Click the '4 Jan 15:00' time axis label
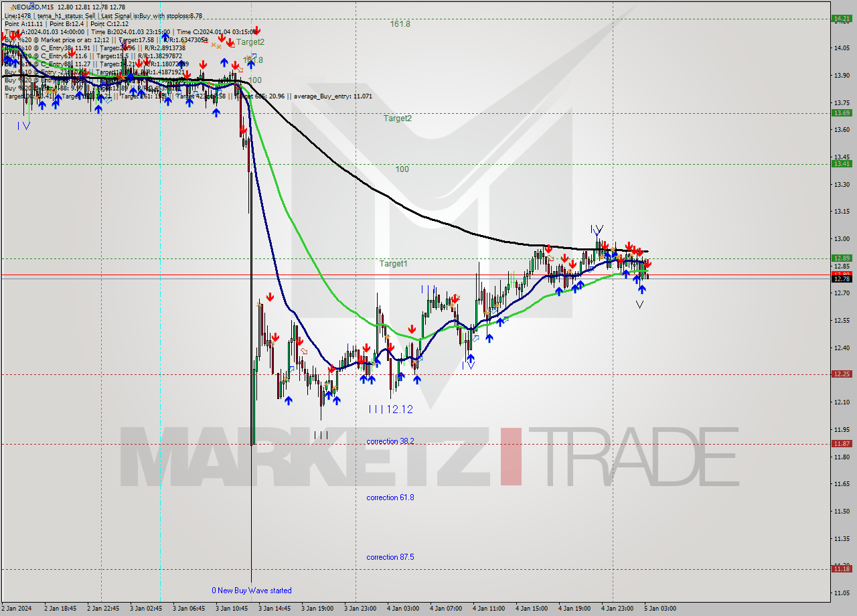 click(x=533, y=609)
